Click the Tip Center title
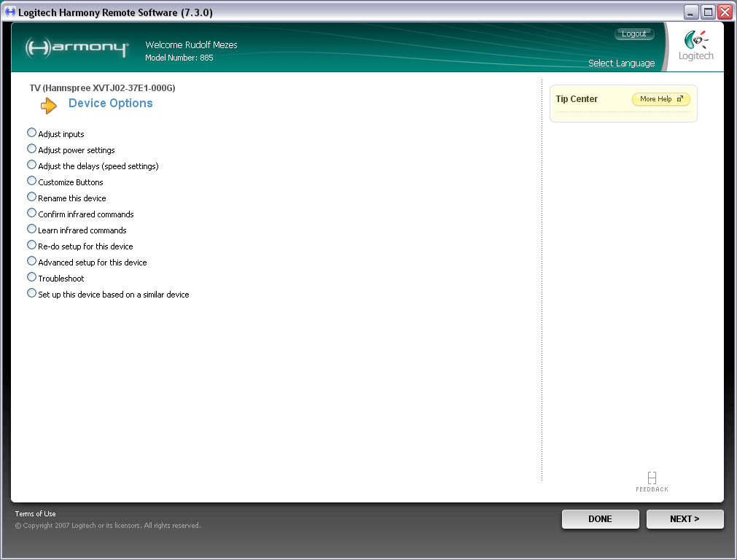 pos(577,98)
